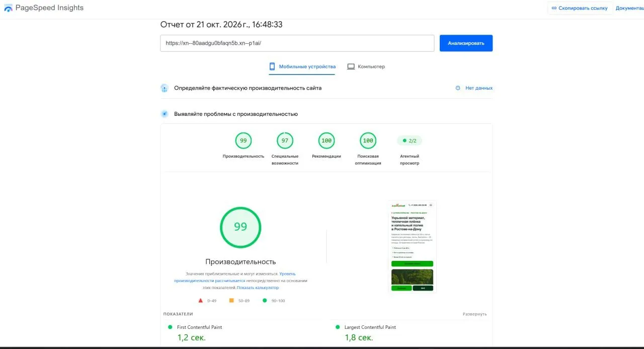Image resolution: width=644 pixels, height=349 pixels.
Task: Open the Специальные возможности score gauge 97
Action: 285,141
